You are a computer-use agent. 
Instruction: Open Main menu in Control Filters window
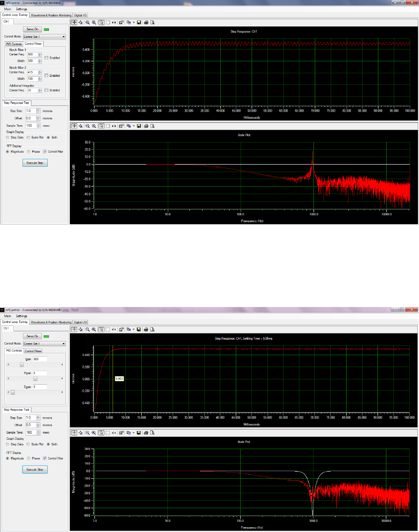point(8,9)
